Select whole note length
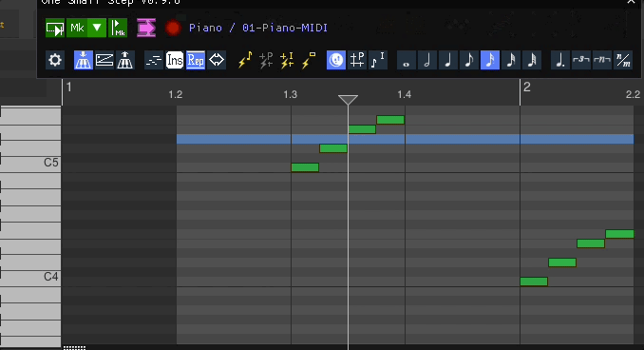Image resolution: width=644 pixels, height=350 pixels. coord(407,60)
